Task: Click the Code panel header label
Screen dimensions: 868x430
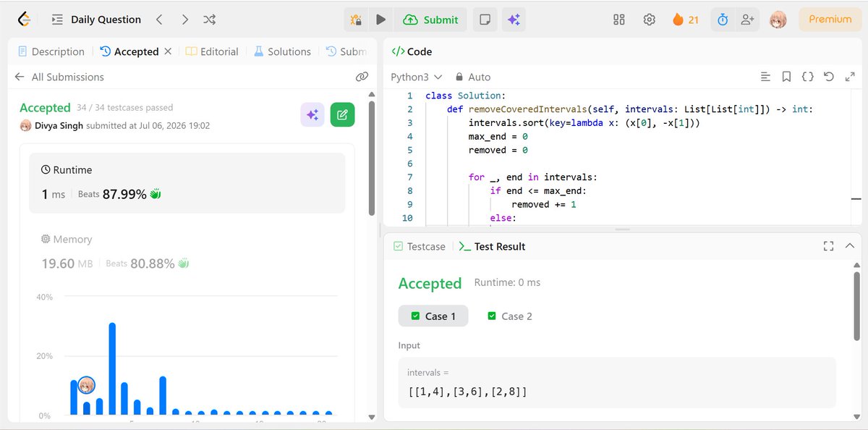Action: tap(412, 51)
